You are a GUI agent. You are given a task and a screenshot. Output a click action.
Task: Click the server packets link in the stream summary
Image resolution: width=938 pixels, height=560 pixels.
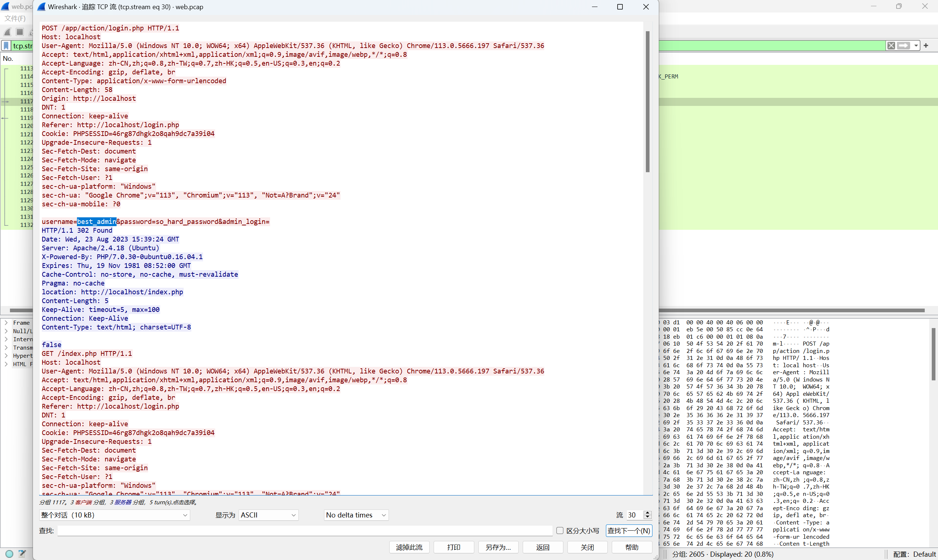pos(123,502)
